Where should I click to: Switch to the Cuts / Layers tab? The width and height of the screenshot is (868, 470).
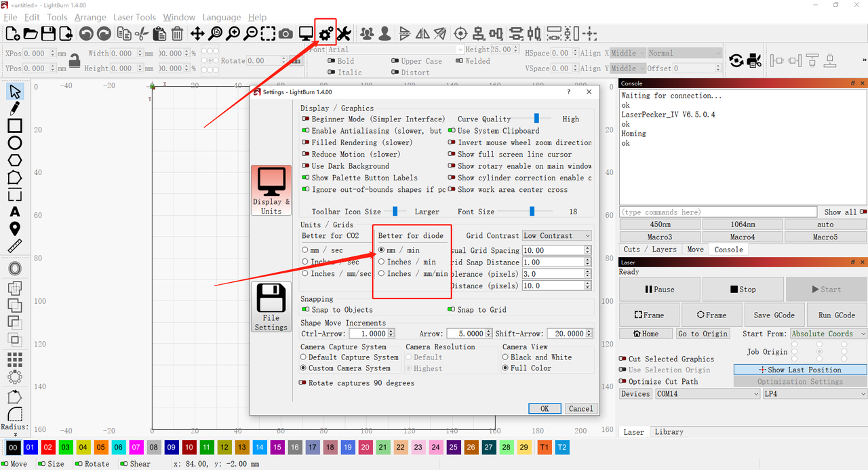(x=650, y=250)
